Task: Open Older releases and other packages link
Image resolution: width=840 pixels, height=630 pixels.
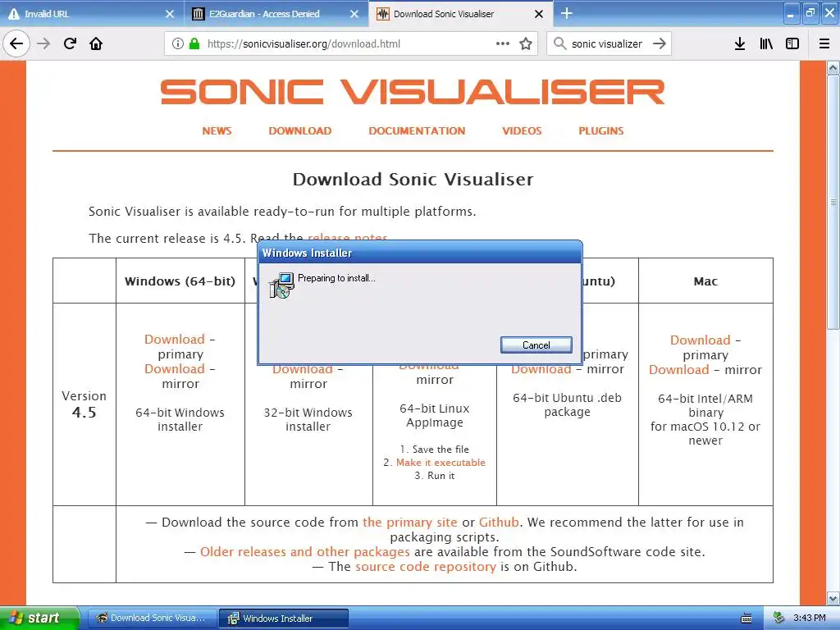Action: [305, 552]
